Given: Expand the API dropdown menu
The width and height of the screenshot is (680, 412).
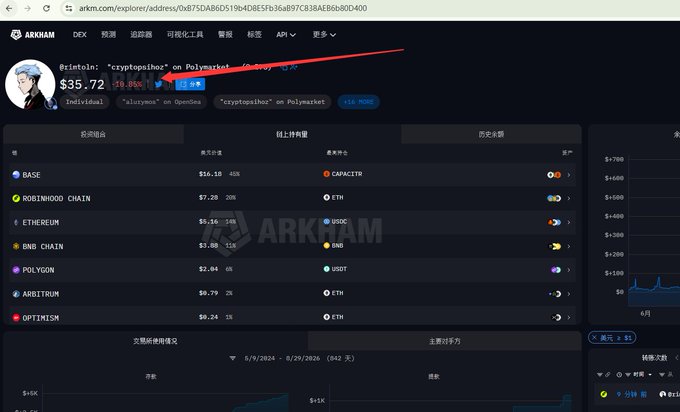Looking at the screenshot, I should point(286,35).
